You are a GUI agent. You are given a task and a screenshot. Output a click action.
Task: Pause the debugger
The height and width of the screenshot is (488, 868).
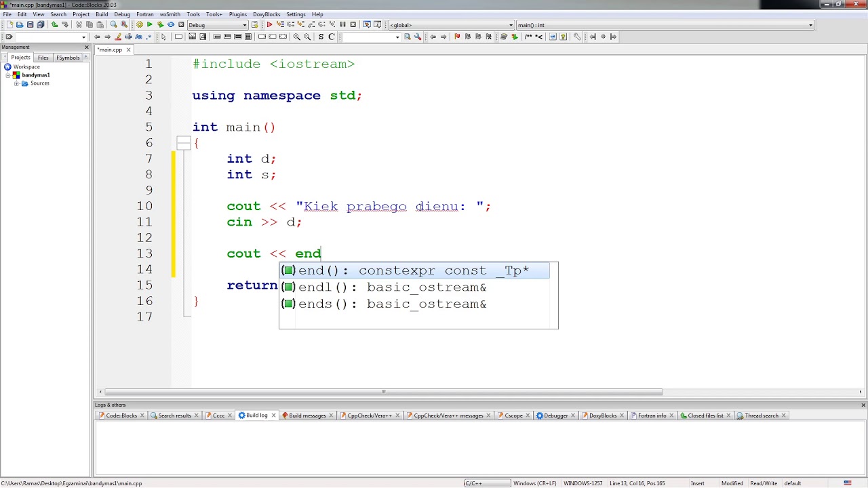pyautogui.click(x=342, y=24)
